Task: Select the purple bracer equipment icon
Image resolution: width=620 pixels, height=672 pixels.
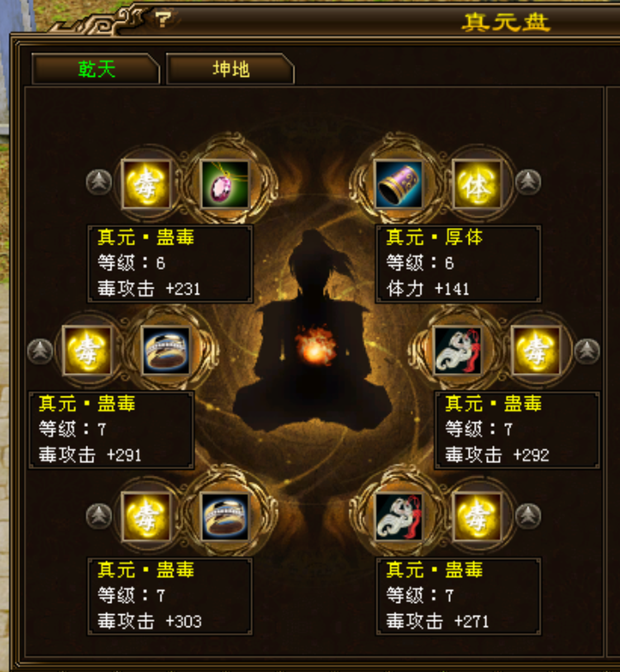Action: pos(398,184)
